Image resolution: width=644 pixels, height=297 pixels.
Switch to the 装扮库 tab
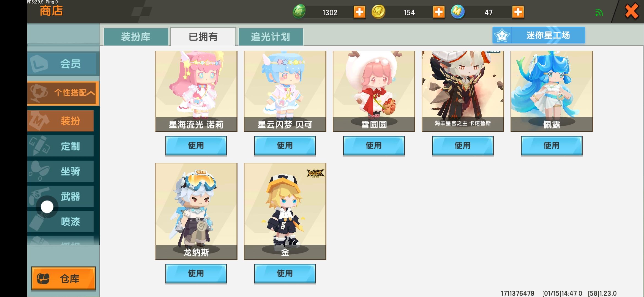[136, 37]
